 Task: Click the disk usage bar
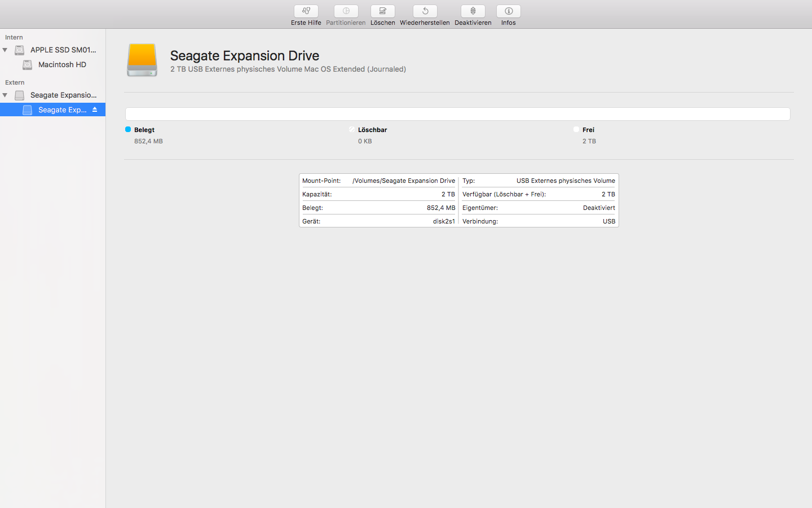pos(457,114)
